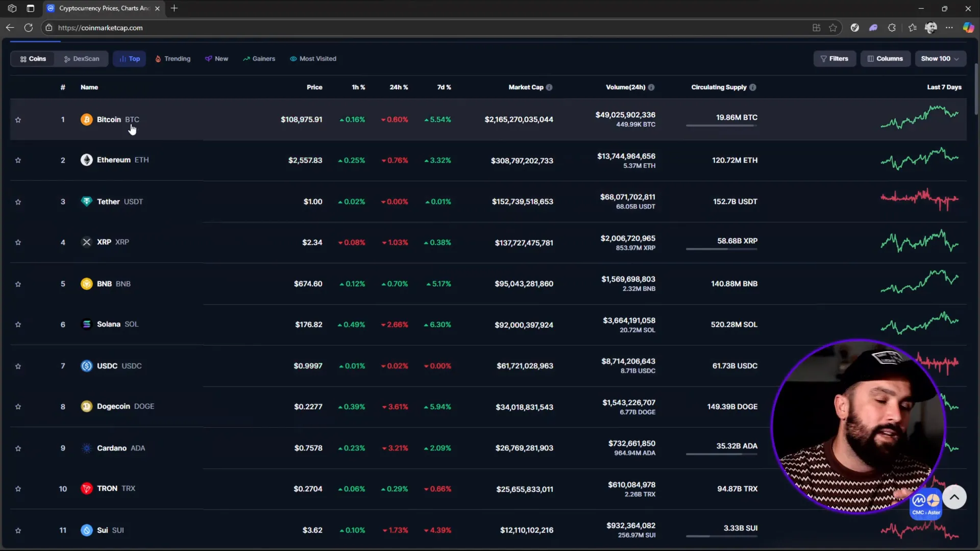Click the Cardano coin logo icon
980x551 pixels.
(x=86, y=448)
